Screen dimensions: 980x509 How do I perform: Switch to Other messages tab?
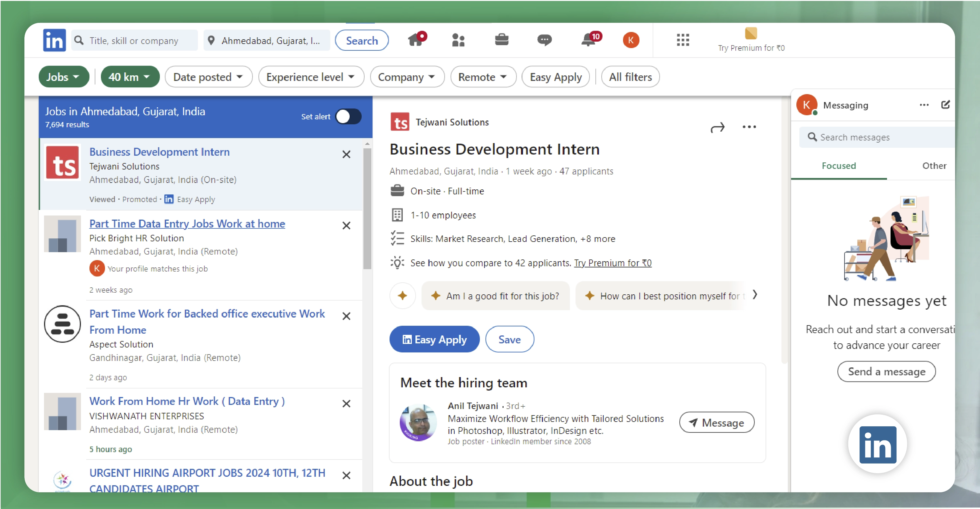pos(934,166)
